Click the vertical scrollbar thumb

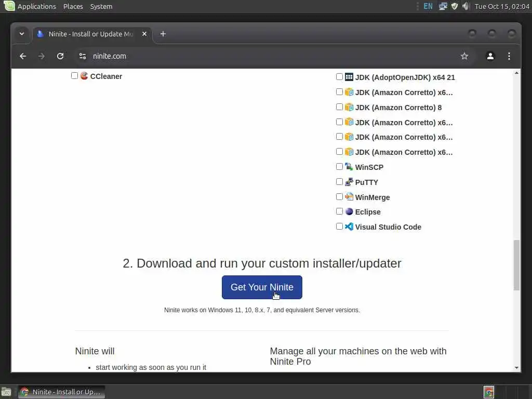click(x=516, y=265)
